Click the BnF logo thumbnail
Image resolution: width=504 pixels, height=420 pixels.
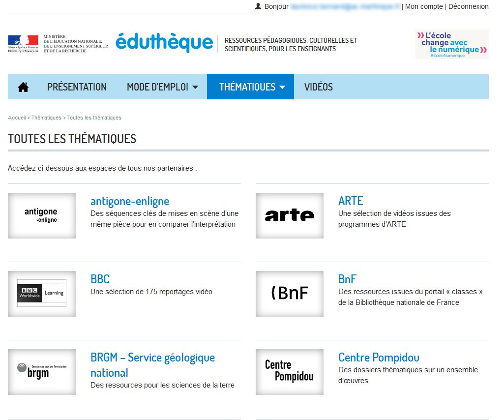coord(290,294)
